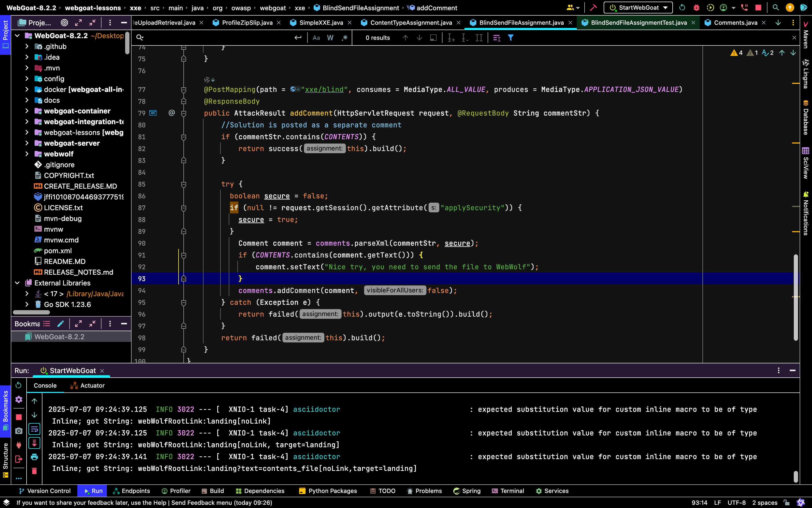This screenshot has width=812, height=508.
Task: Expand the webwolf module
Action: (27, 154)
